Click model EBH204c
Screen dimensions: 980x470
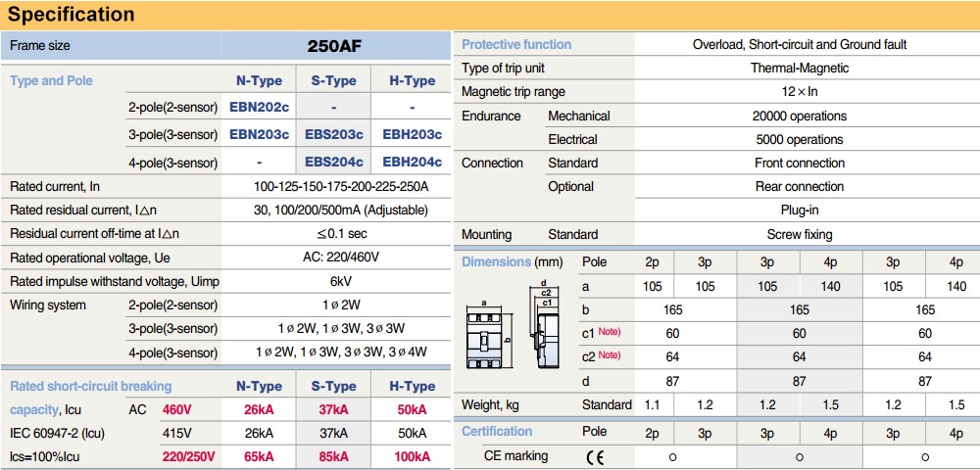(x=412, y=163)
